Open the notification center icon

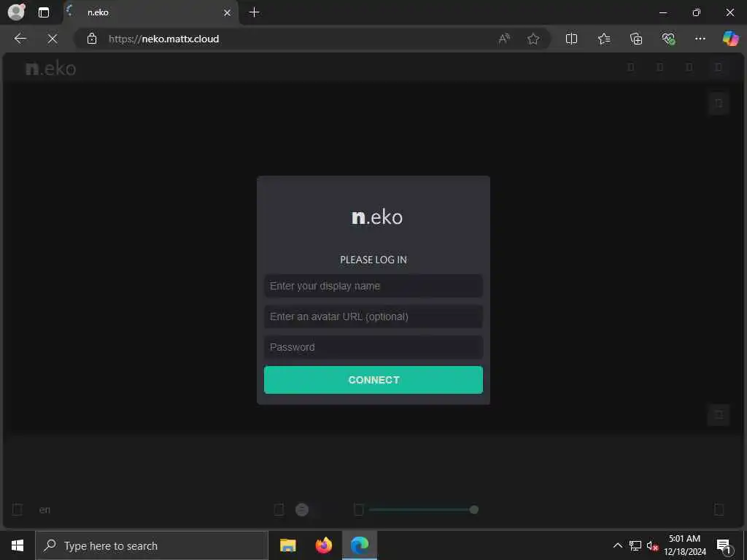pos(724,545)
